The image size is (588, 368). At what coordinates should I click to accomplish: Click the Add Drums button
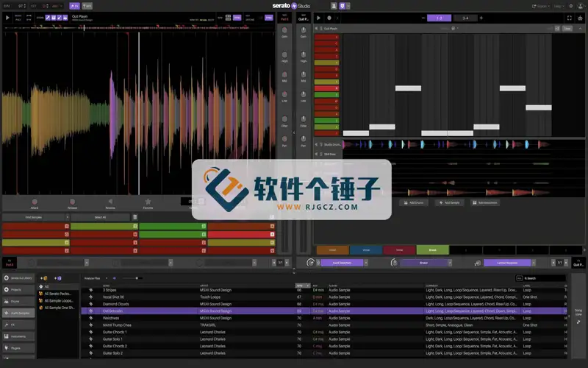click(413, 202)
